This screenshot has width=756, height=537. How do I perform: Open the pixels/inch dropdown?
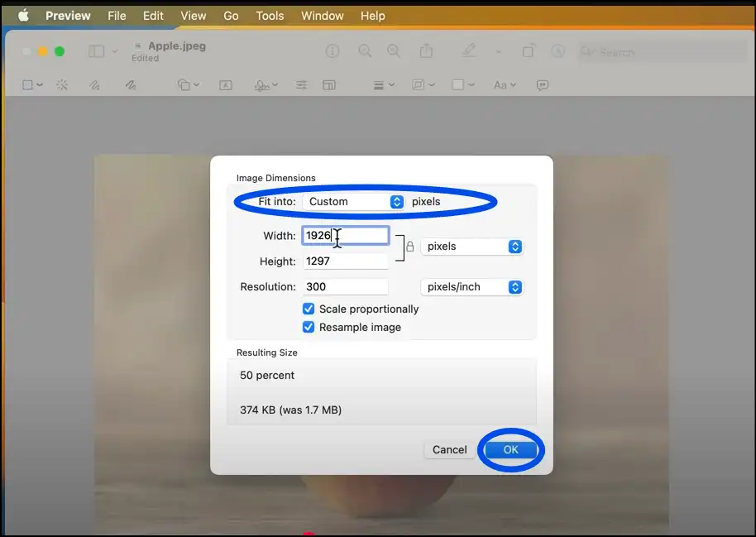tap(472, 287)
